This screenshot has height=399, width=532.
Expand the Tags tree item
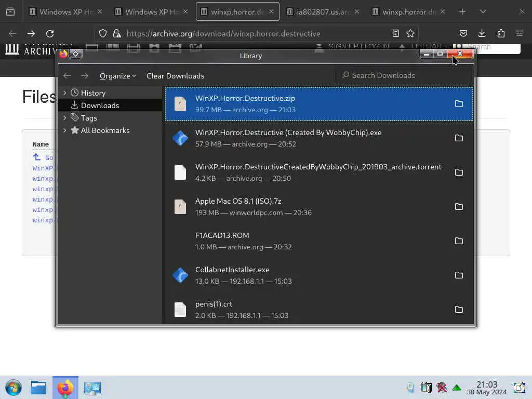(65, 118)
